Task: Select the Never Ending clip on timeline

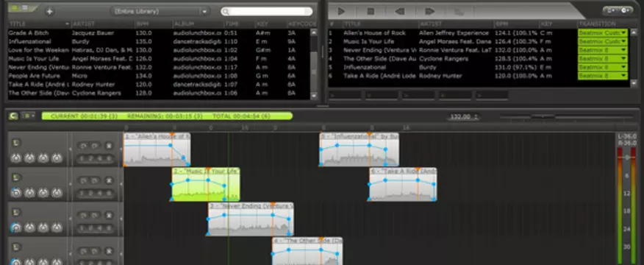Action: coord(250,219)
